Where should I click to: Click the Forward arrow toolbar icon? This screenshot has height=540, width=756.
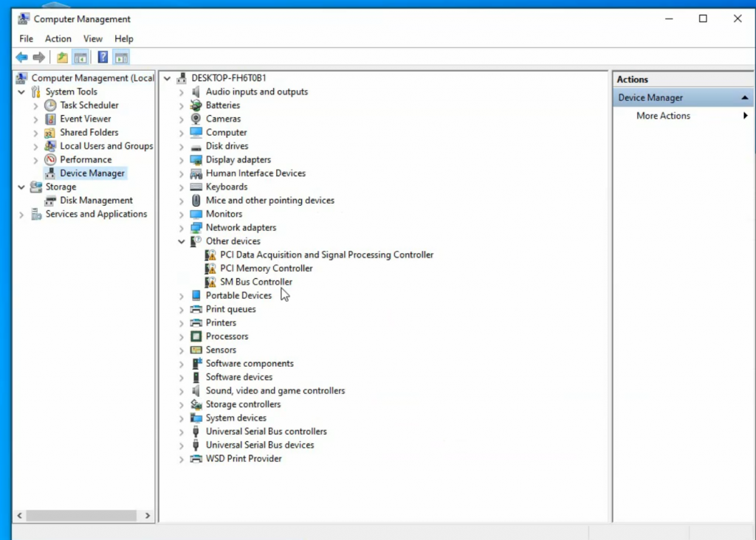point(39,58)
